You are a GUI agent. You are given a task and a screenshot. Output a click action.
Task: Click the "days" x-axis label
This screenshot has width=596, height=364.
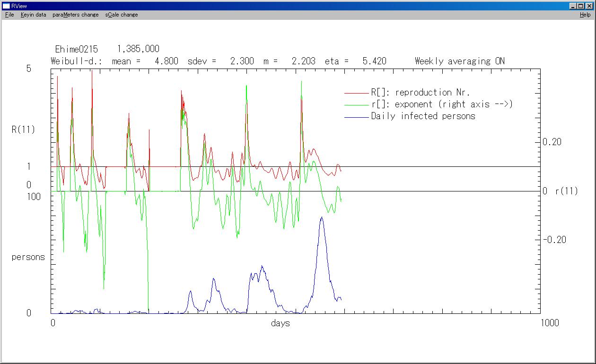pos(280,323)
